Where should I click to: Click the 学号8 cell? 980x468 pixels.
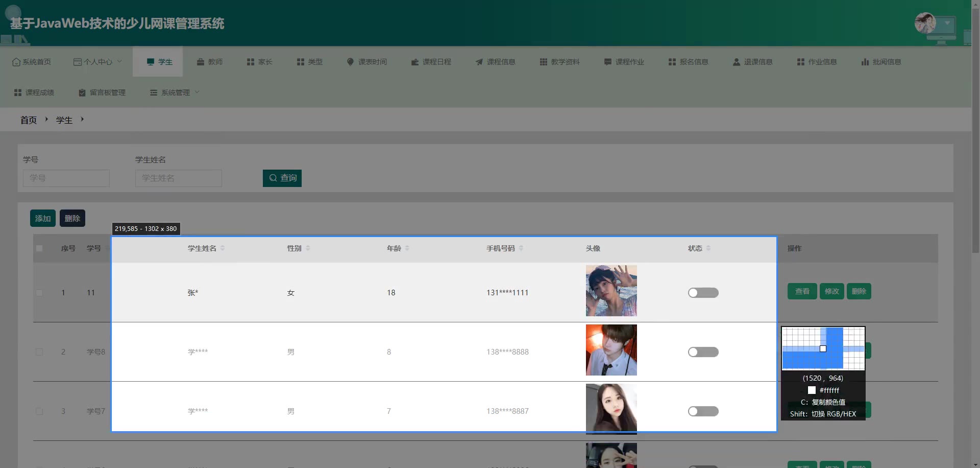pyautogui.click(x=96, y=352)
